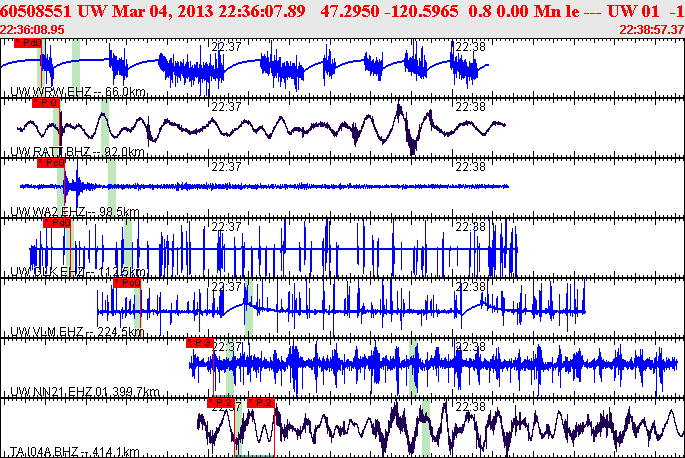
Task: Click the first red pick flag on I04A trace
Action: click(221, 402)
